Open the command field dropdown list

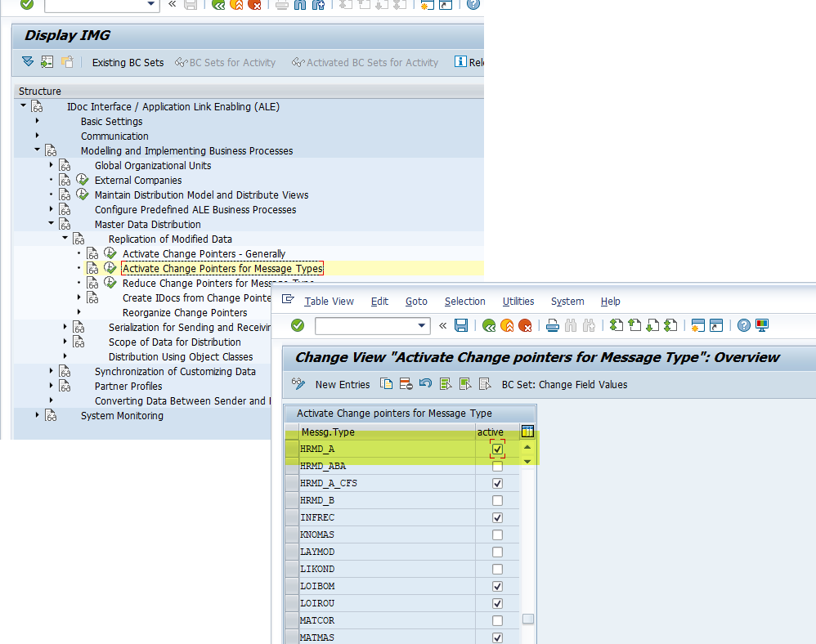tap(424, 325)
